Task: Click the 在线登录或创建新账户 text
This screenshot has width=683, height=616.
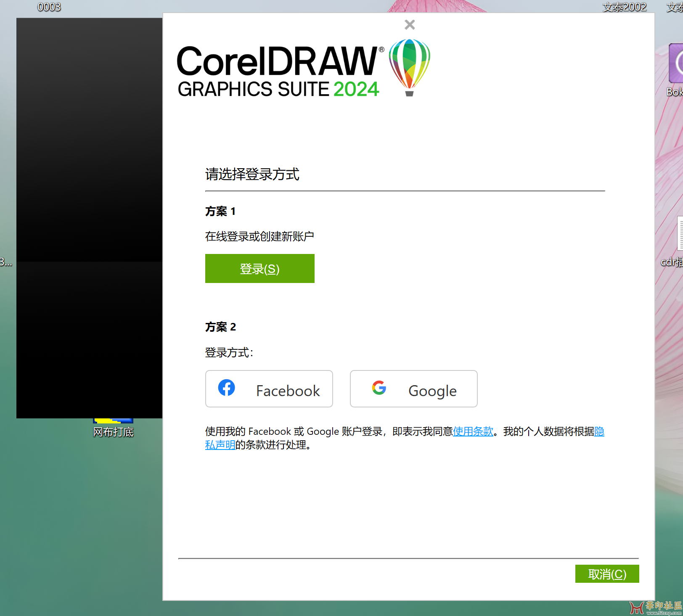Action: tap(259, 236)
